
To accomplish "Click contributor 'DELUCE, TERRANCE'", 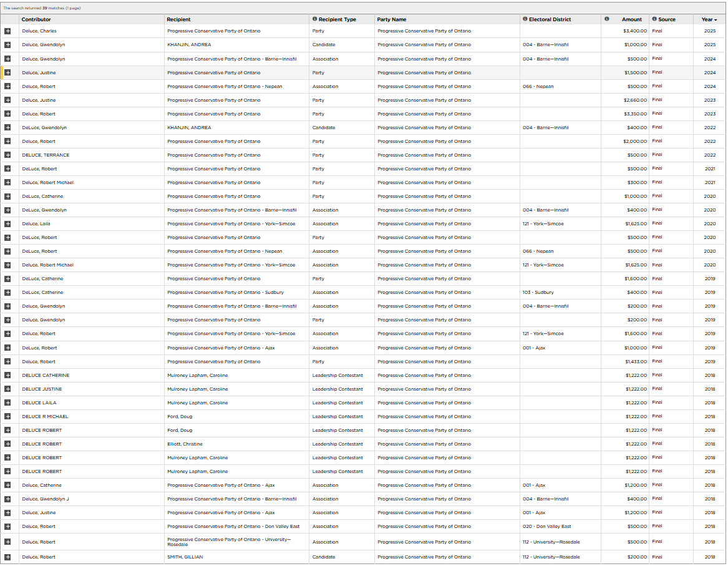I will click(x=46, y=155).
